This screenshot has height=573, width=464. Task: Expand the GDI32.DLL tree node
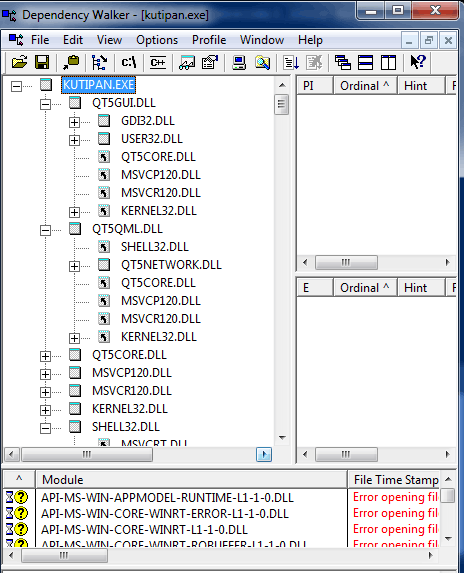pos(75,122)
